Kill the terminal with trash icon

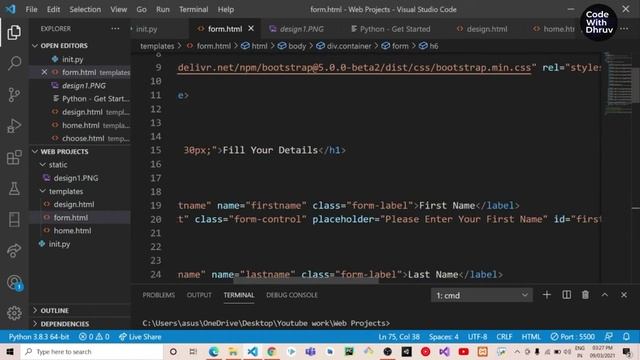coord(585,295)
